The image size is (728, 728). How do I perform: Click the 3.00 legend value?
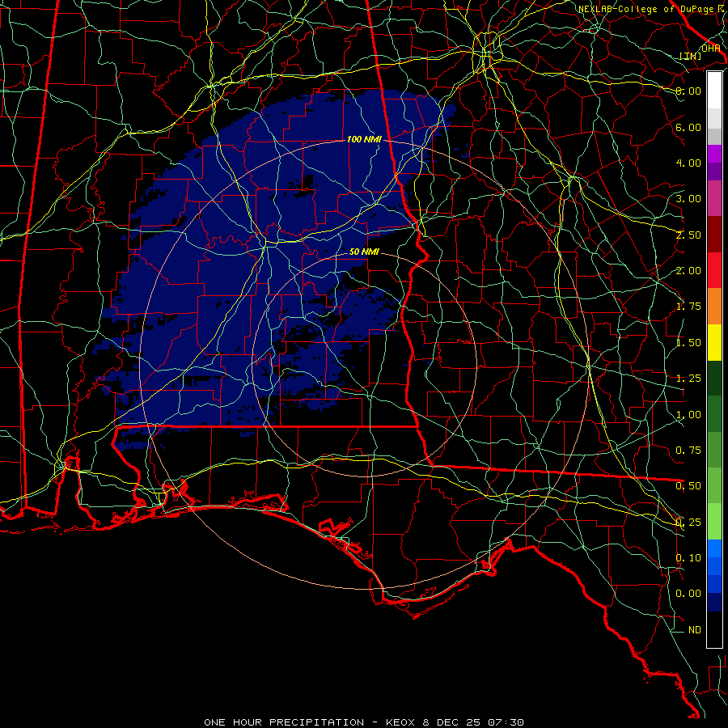tap(688, 199)
